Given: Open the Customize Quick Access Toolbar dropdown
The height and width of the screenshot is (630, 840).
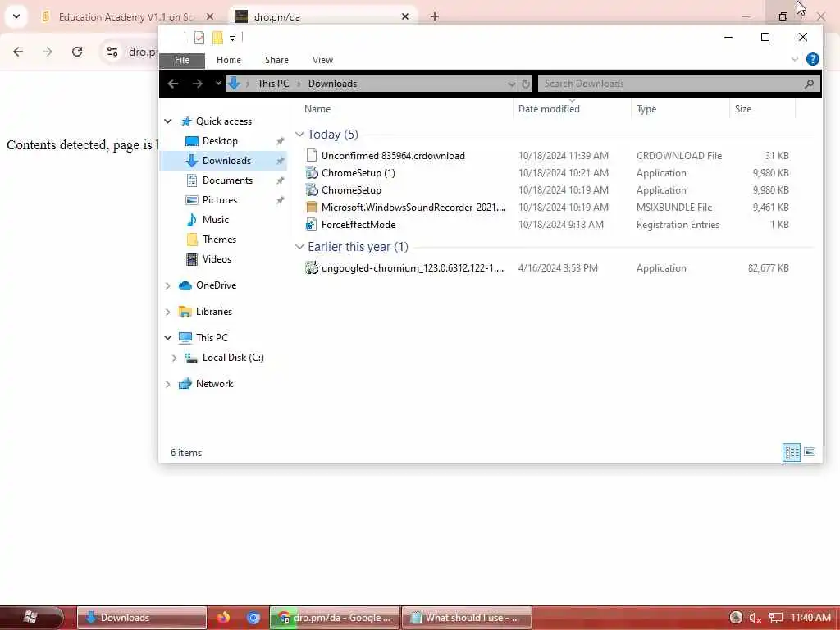Looking at the screenshot, I should pyautogui.click(x=232, y=38).
